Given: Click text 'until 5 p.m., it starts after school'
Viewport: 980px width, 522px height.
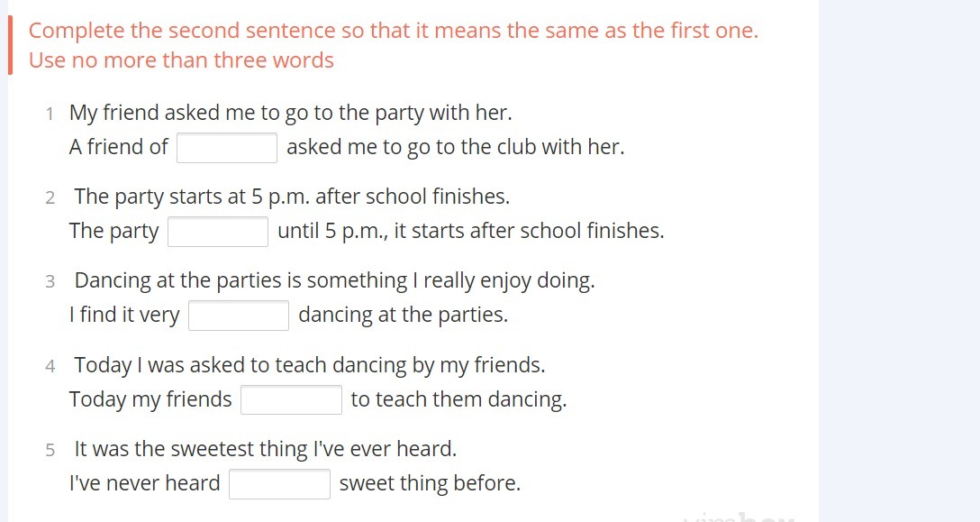Looking at the screenshot, I should pos(470,232).
